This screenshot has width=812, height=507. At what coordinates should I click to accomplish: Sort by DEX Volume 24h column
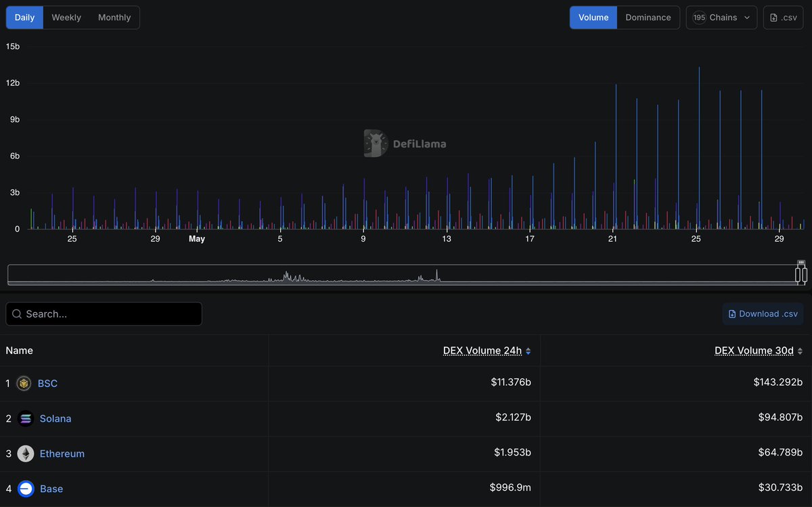pyautogui.click(x=482, y=351)
